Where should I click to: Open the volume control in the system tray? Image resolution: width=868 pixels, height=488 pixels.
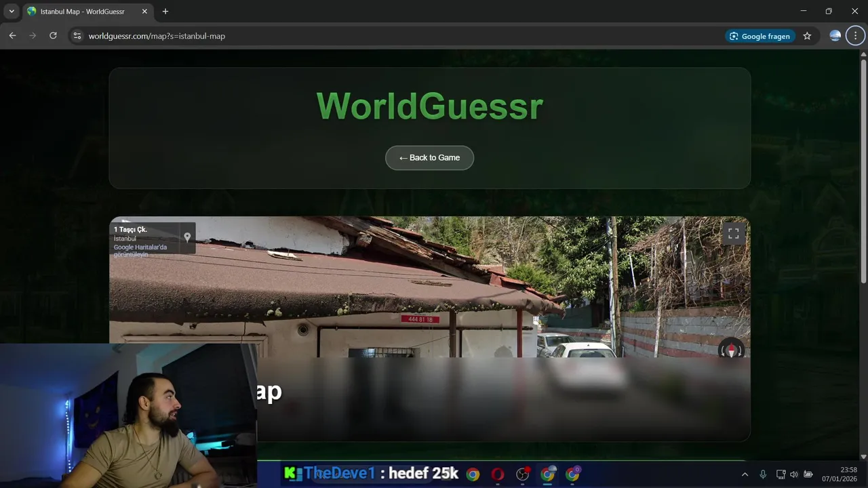pos(794,474)
